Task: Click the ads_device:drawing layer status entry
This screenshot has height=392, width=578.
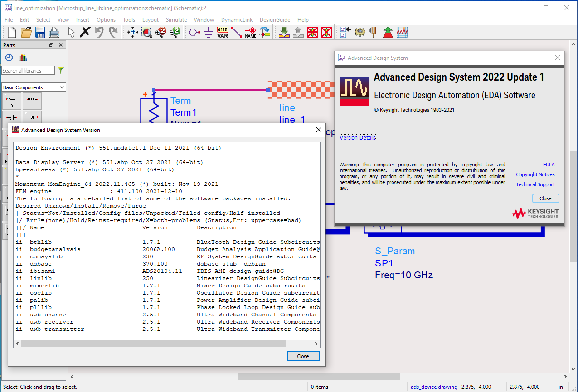Action: click(434, 387)
